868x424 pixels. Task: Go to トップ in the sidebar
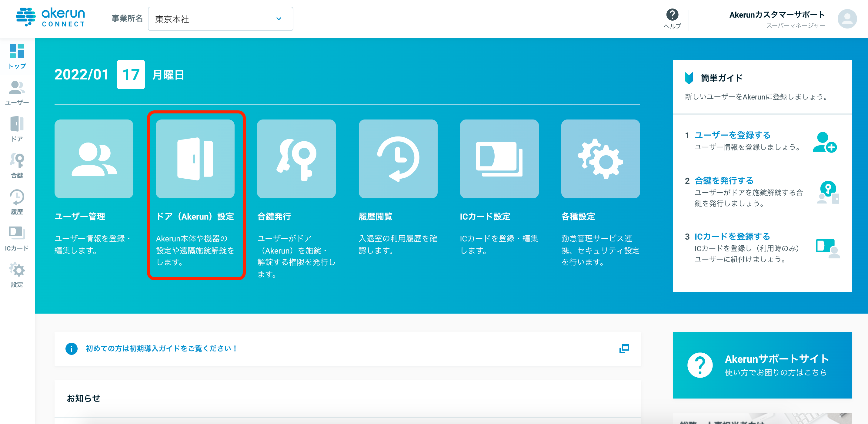coord(17,56)
